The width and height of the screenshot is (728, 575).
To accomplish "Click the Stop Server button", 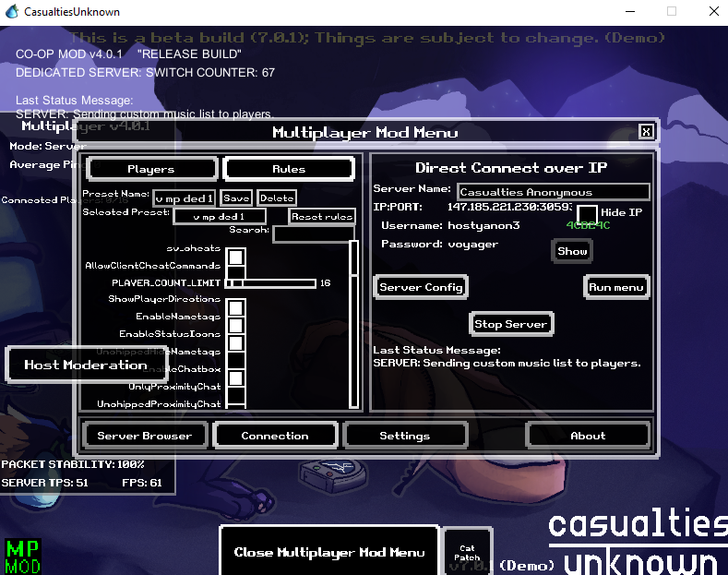I will click(x=511, y=324).
